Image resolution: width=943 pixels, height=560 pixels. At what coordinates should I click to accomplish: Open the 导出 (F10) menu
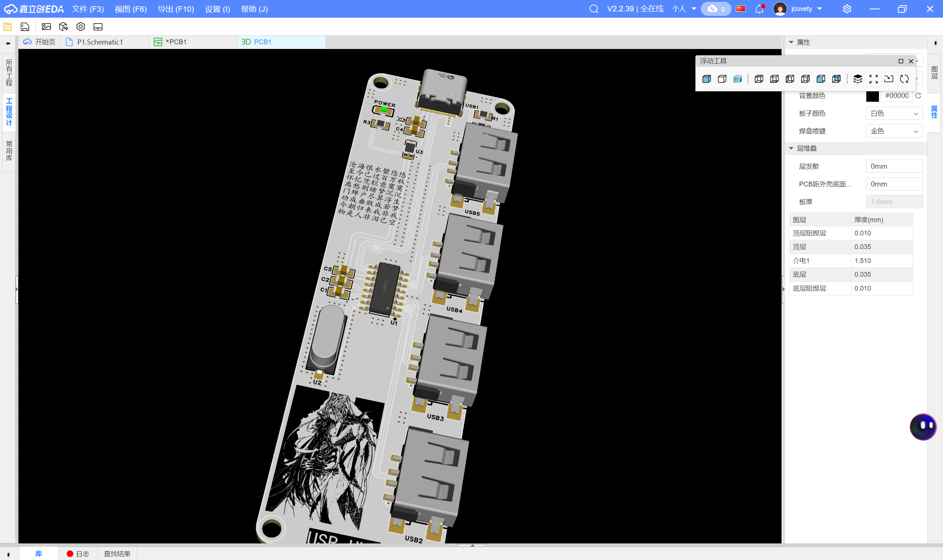coord(176,9)
